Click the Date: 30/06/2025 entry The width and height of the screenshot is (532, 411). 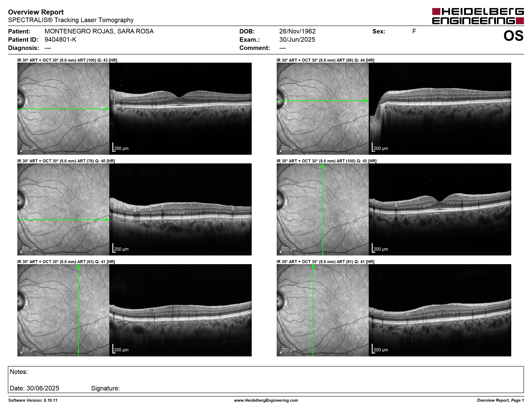click(x=34, y=388)
